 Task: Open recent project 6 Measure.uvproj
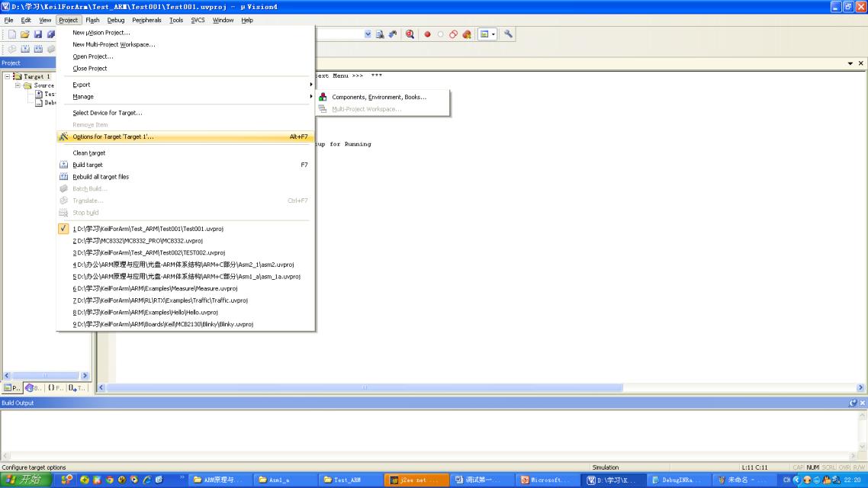[x=185, y=289]
